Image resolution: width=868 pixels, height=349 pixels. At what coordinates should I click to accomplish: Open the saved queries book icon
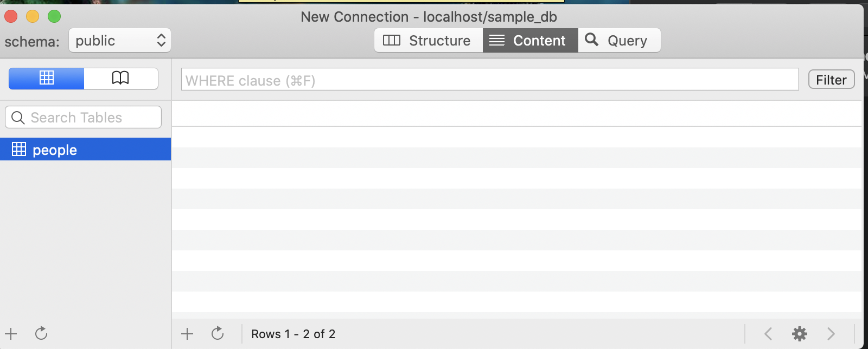[121, 78]
